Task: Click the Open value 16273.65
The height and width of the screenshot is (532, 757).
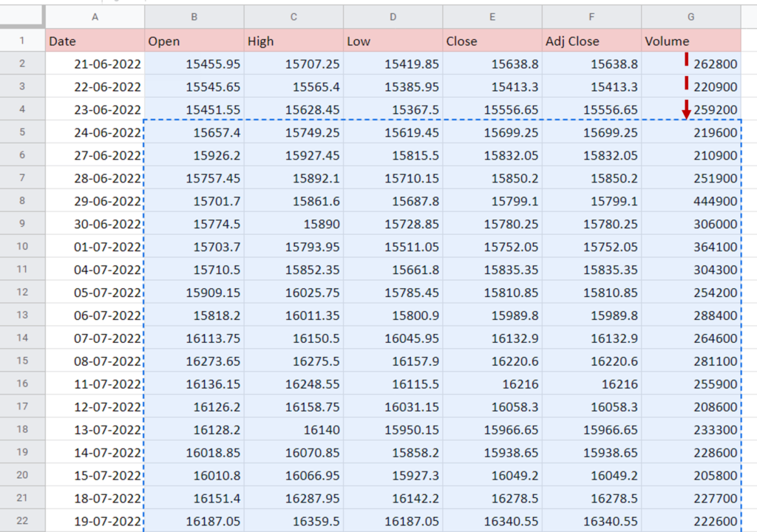Action: tap(194, 361)
